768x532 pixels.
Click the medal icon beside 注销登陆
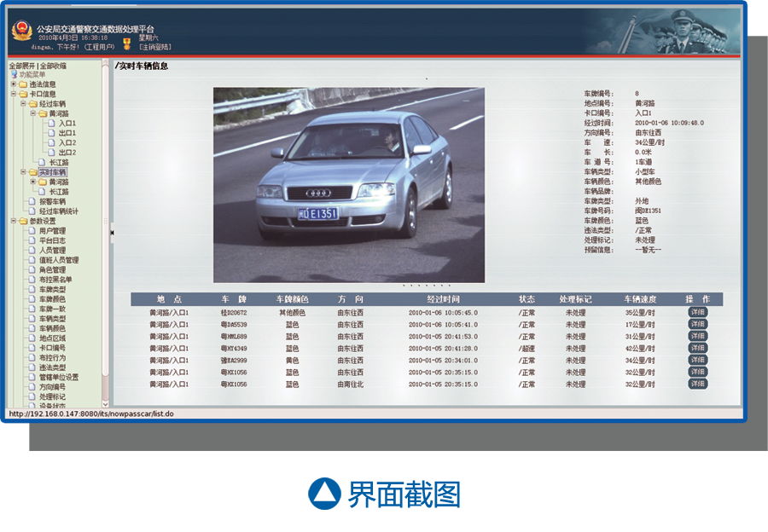(127, 43)
